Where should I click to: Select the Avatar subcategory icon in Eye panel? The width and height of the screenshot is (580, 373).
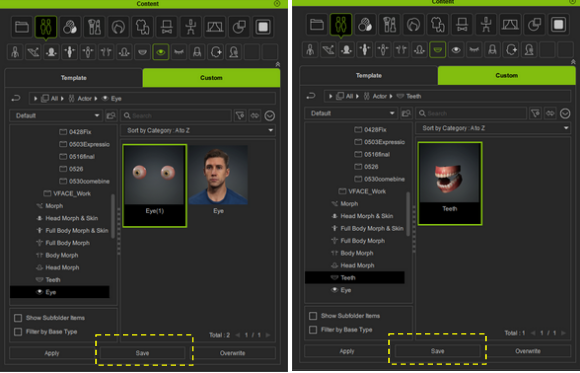[15, 52]
